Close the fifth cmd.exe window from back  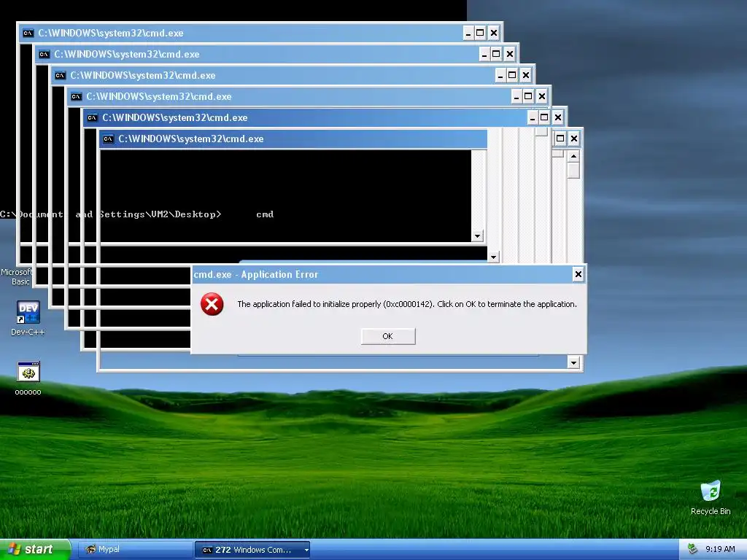coord(558,117)
